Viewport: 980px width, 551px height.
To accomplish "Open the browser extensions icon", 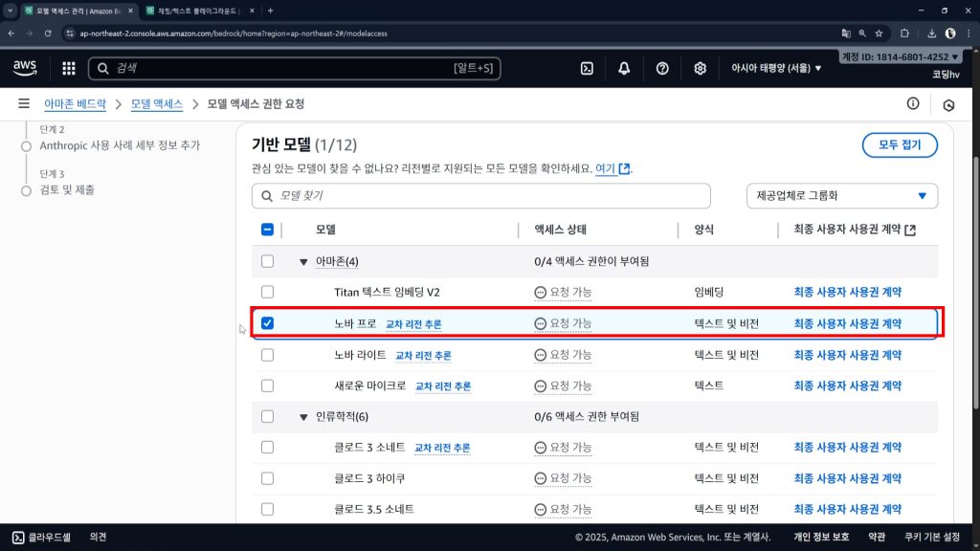I will pos(904,33).
